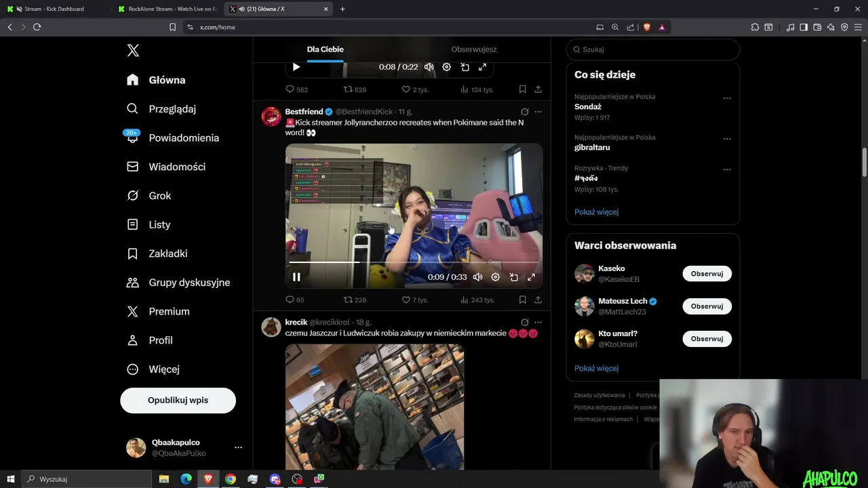This screenshot has width=868, height=488.
Task: Click the Szukaj search field
Action: click(x=652, y=49)
